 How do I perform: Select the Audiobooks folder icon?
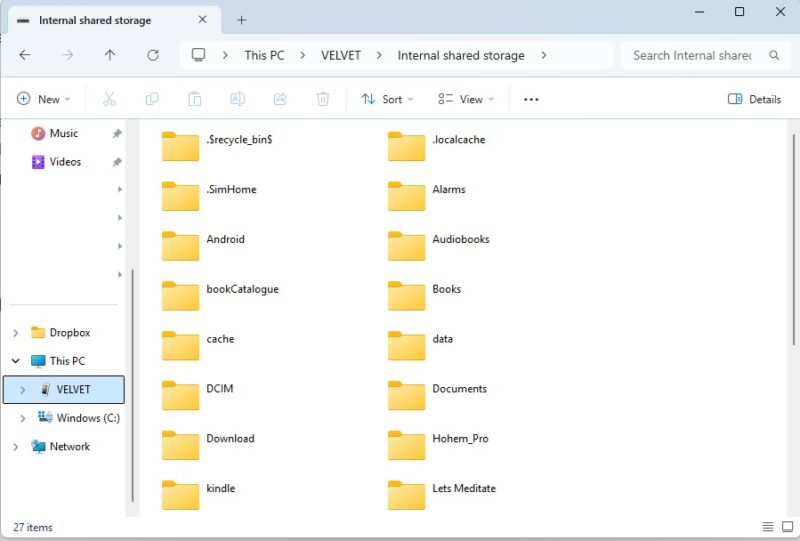[406, 246]
